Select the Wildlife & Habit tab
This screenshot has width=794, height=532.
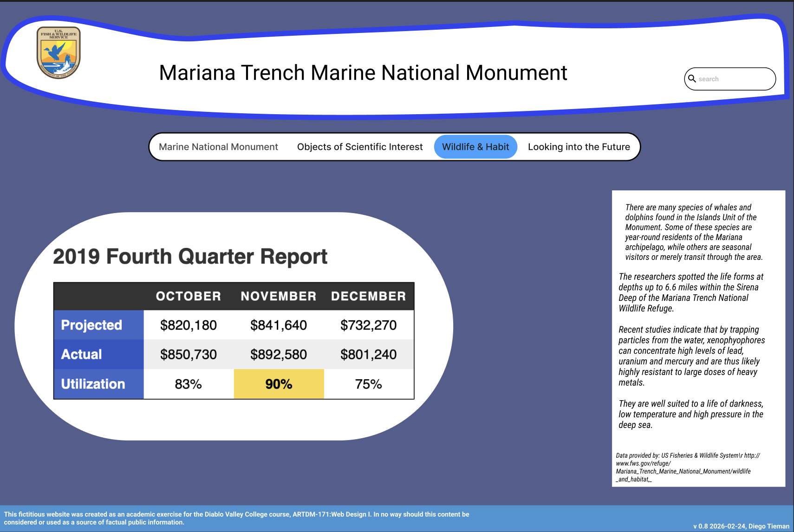[475, 147]
